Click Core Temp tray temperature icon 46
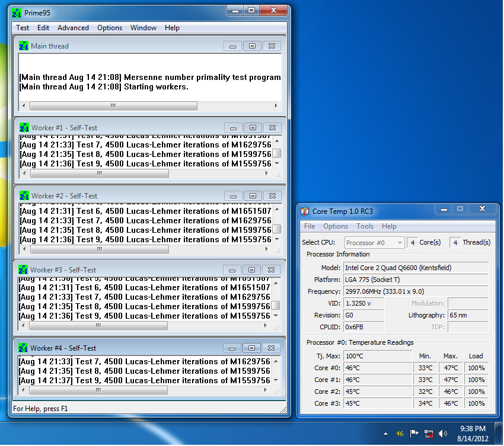Viewport: 504px width, 446px height. coord(400,434)
